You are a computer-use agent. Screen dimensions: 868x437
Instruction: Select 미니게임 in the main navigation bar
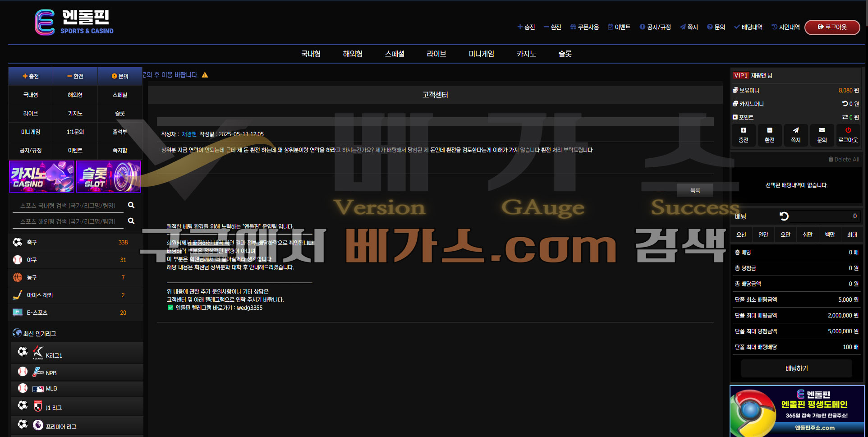pyautogui.click(x=482, y=54)
